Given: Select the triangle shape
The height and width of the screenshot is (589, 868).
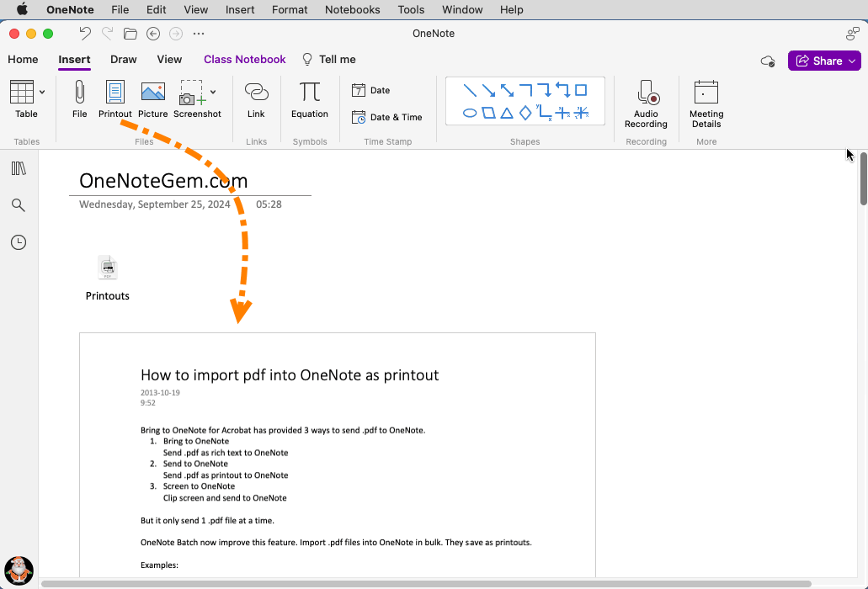Looking at the screenshot, I should coord(507,114).
